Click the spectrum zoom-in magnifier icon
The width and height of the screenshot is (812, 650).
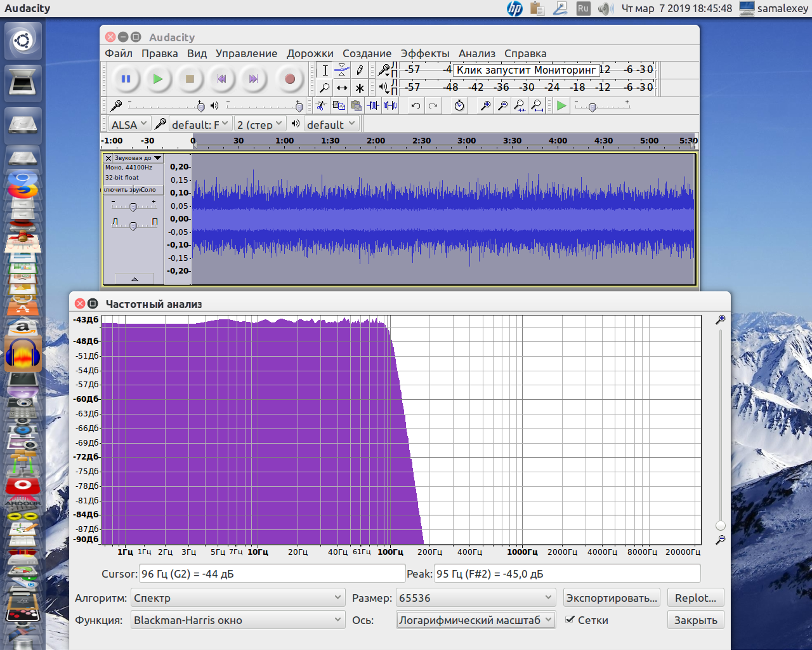[720, 320]
